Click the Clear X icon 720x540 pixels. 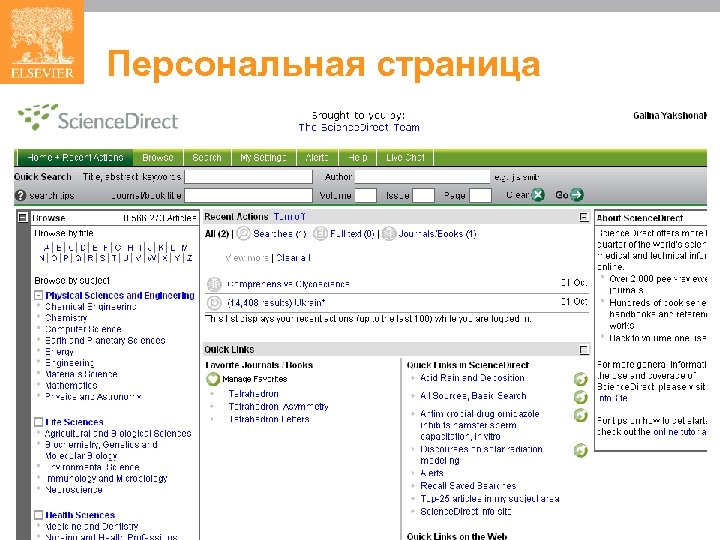[x=538, y=195]
